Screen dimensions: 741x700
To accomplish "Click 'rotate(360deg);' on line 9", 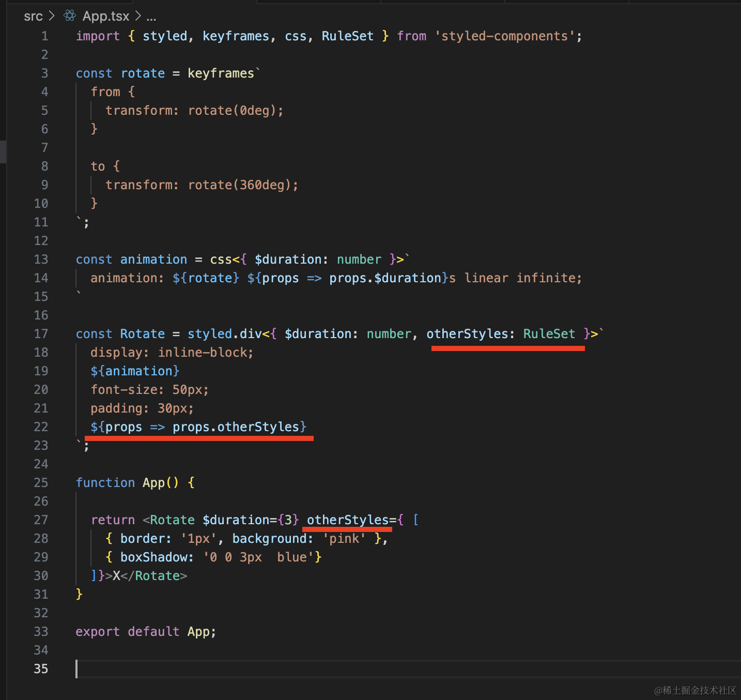I will click(243, 185).
